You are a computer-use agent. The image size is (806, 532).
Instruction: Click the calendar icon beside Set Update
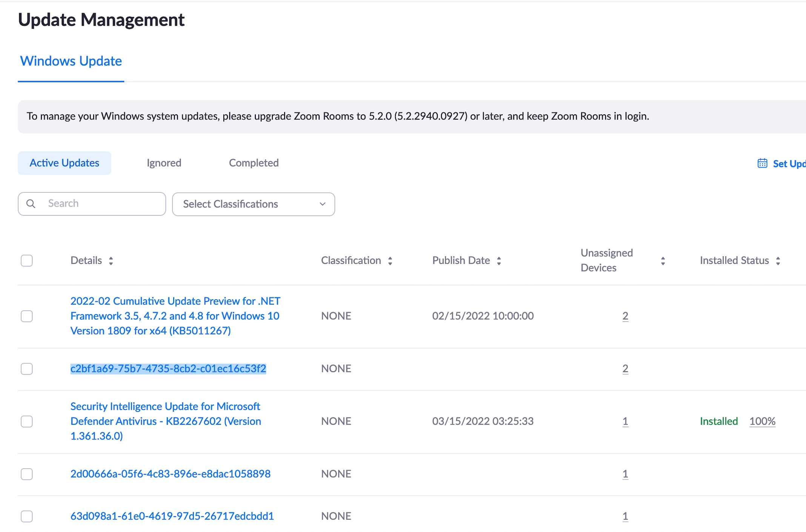pos(762,163)
